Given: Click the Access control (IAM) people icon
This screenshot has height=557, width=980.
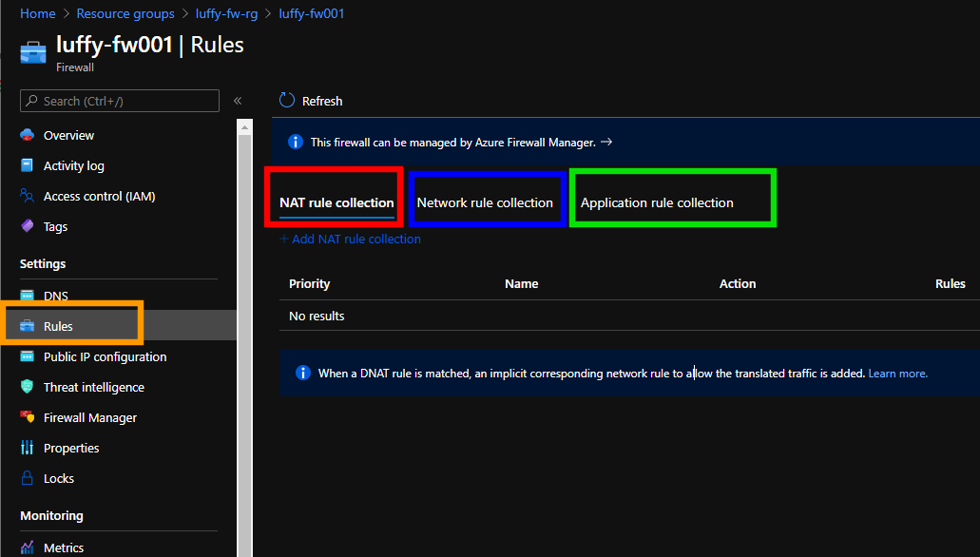Looking at the screenshot, I should pos(27,196).
